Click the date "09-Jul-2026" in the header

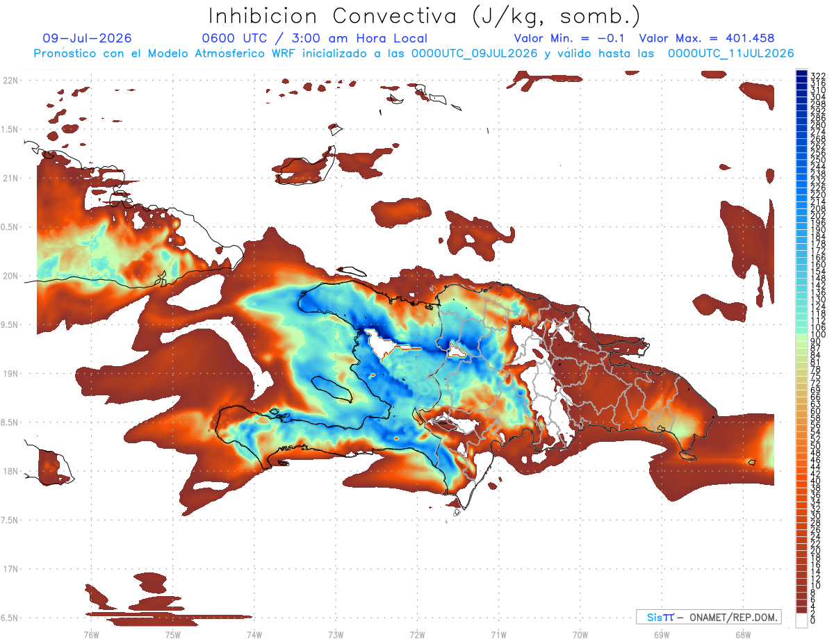point(87,38)
